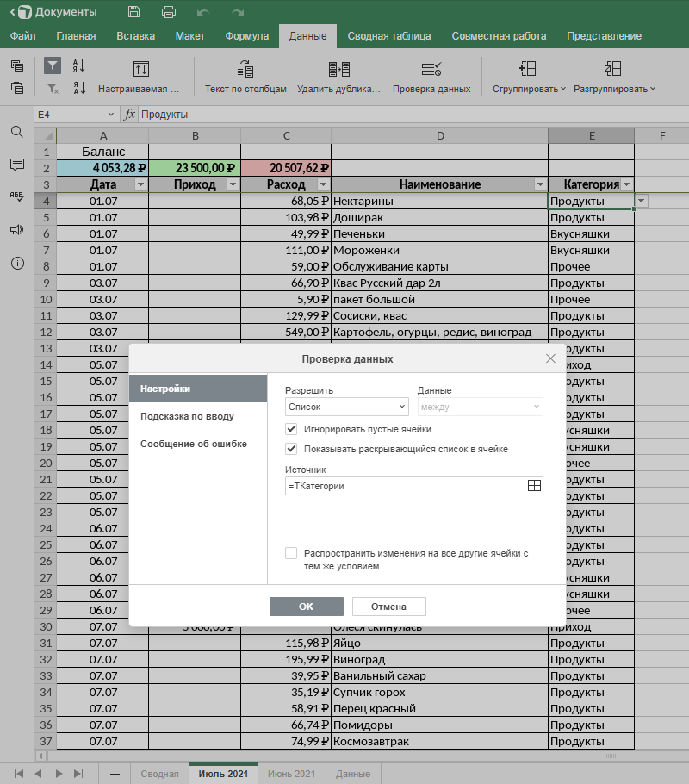Click the fx insert function icon
Screen dimensions: 689x784
129,115
